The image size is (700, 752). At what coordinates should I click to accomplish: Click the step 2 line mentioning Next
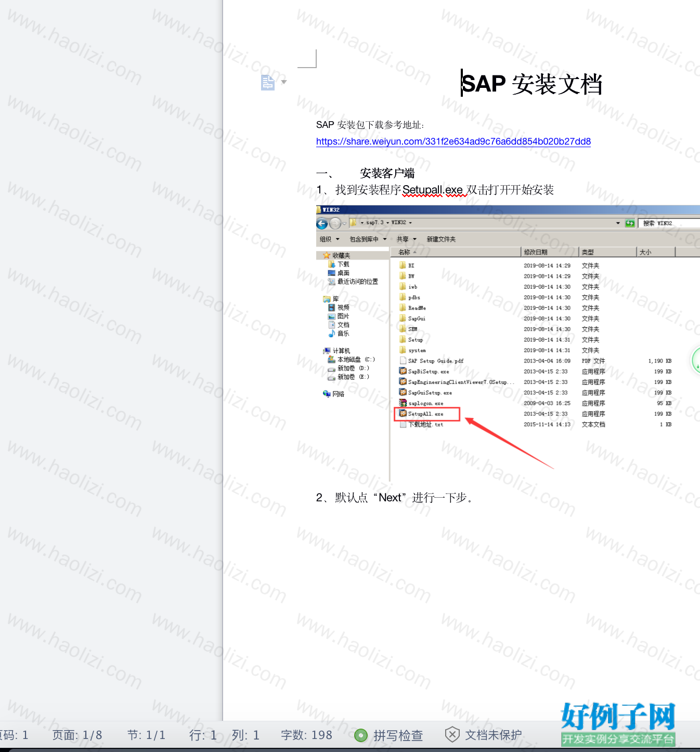click(394, 498)
